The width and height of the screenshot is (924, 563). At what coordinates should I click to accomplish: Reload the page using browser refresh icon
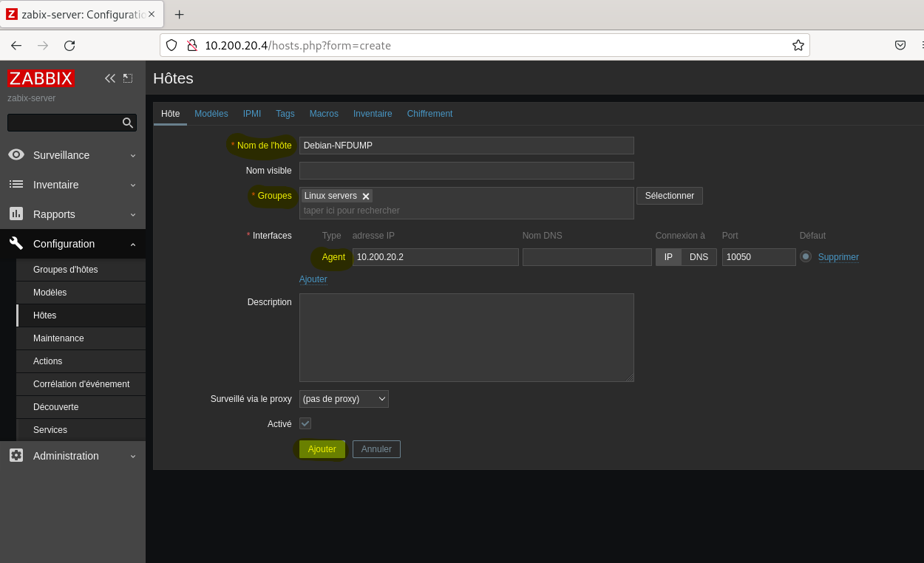point(69,46)
